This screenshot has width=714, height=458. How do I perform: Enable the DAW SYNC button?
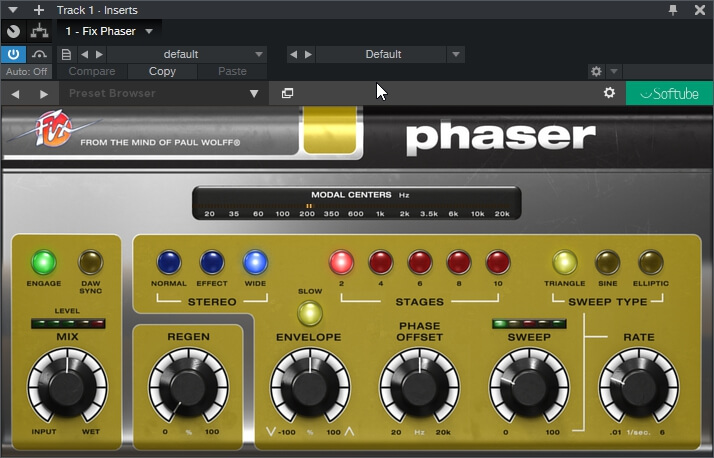click(91, 263)
